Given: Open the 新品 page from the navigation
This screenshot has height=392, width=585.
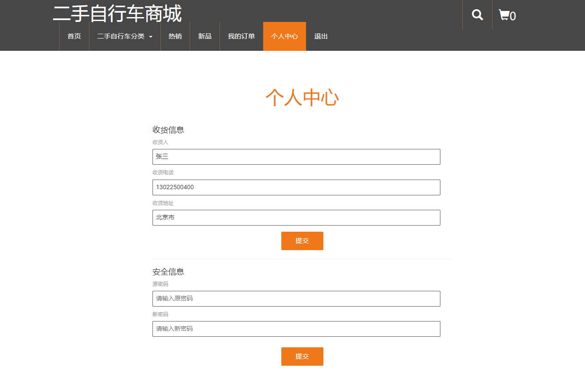Looking at the screenshot, I should tap(205, 36).
